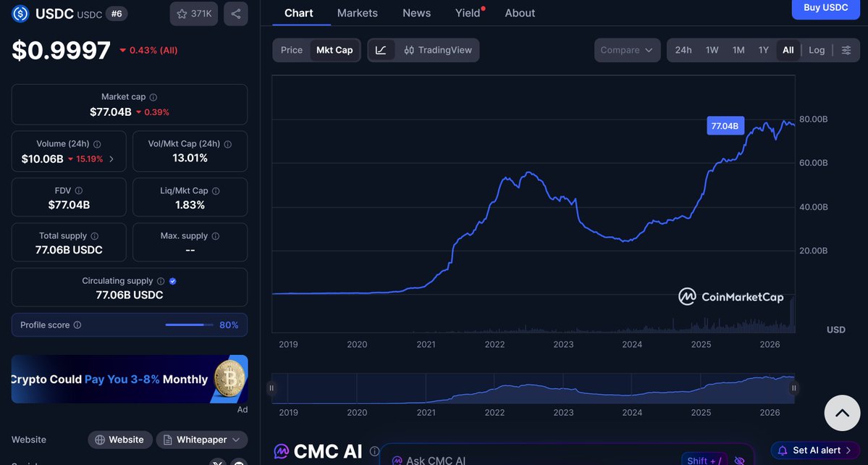Open FDV info icon
868x465 pixels.
[79, 190]
